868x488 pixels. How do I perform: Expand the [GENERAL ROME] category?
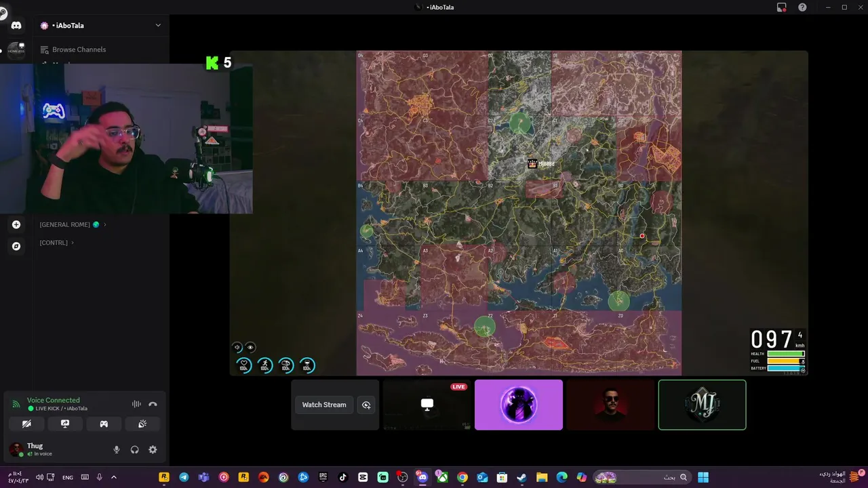(73, 224)
